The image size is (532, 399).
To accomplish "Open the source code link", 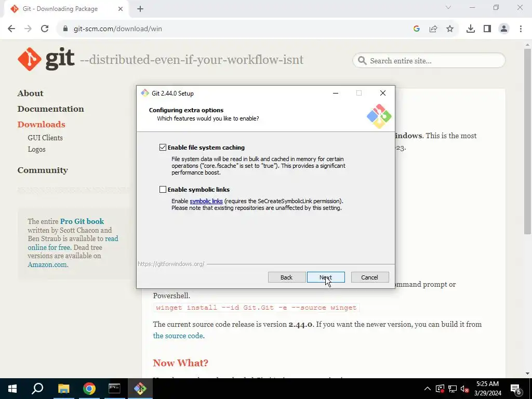I will pyautogui.click(x=178, y=336).
